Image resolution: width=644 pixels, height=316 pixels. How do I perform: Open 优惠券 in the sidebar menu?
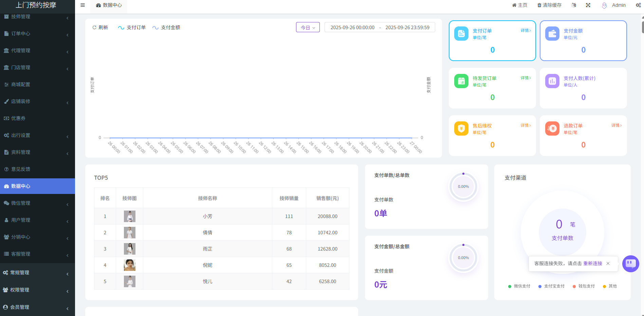(18, 118)
